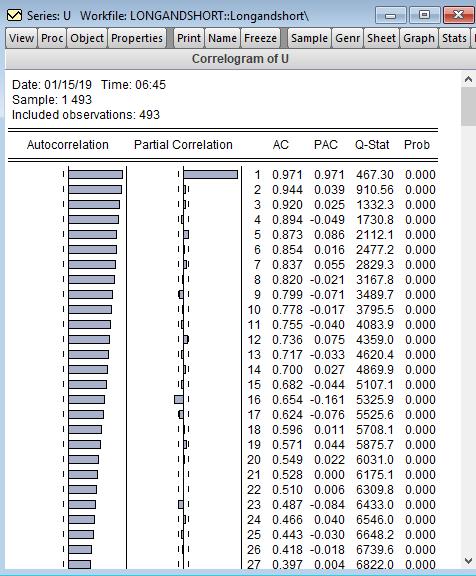The image size is (476, 576).
Task: Click the Object toolbar button
Action: [x=87, y=38]
